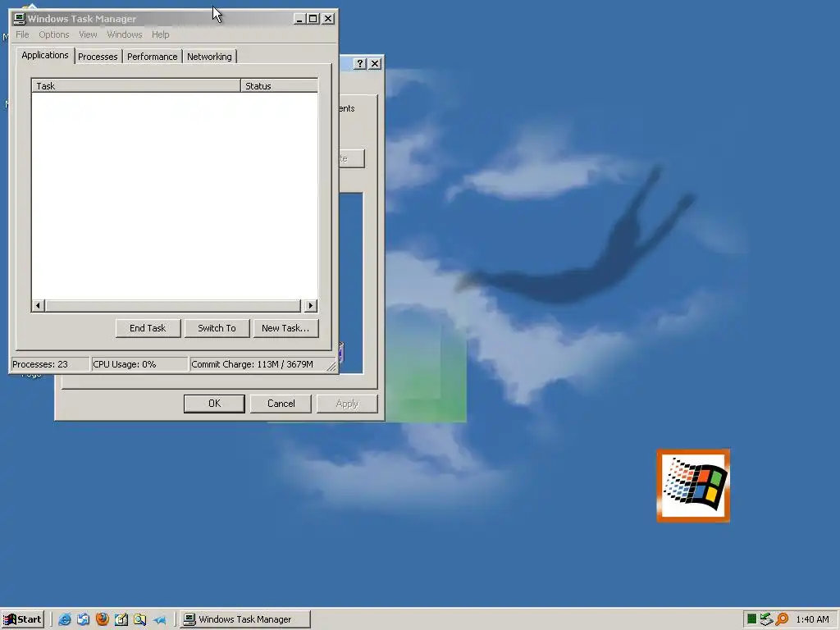Click the folder search quick launch icon
The height and width of the screenshot is (630, 840).
(x=139, y=619)
